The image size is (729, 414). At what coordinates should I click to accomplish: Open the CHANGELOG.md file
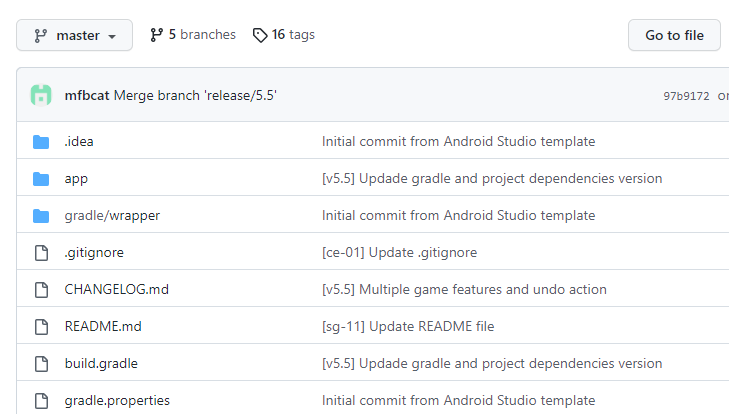pos(116,290)
